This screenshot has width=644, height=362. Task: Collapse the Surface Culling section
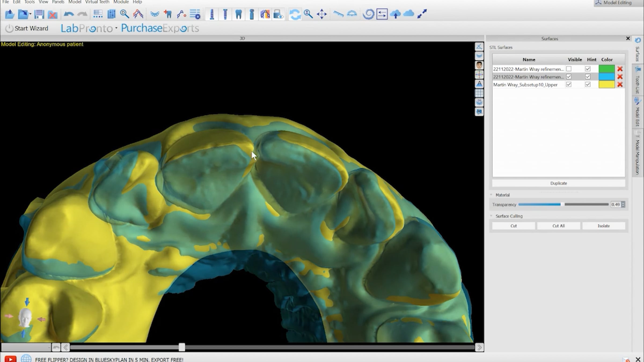pyautogui.click(x=491, y=216)
